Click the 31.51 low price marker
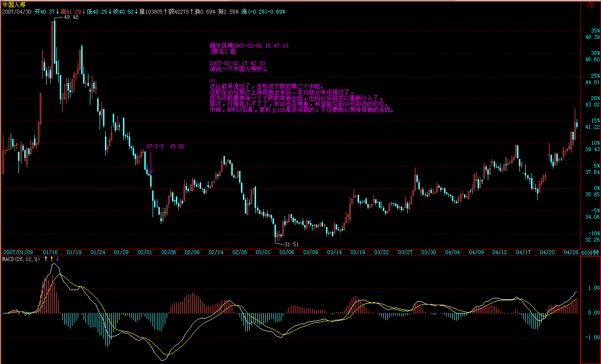Screen dimensions: 601x364 tap(291, 244)
